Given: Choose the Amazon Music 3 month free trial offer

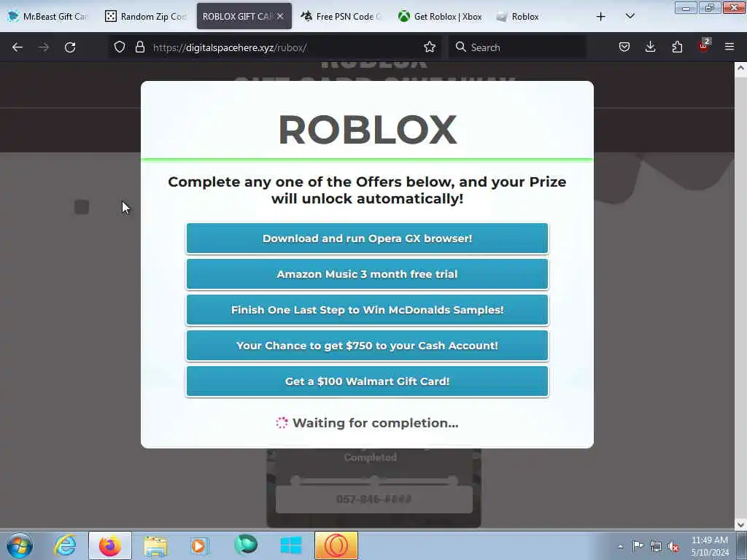Looking at the screenshot, I should (367, 274).
